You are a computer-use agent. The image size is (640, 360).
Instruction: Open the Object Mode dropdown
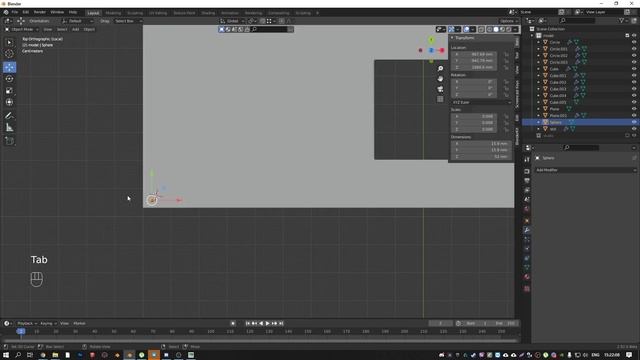point(22,29)
